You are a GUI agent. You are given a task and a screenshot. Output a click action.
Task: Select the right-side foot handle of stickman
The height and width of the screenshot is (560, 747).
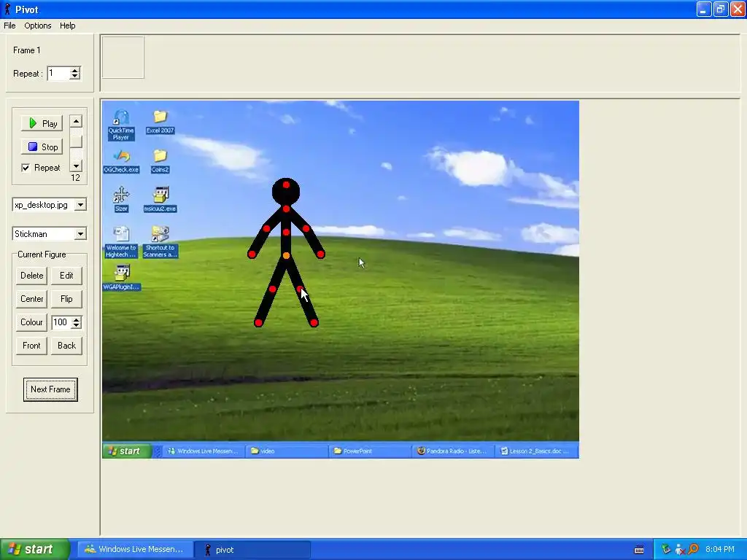[314, 323]
